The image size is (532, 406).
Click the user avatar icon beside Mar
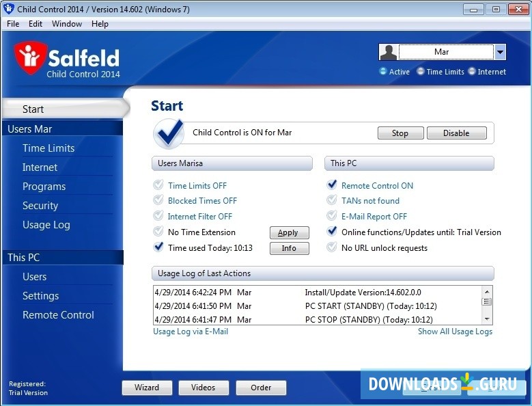389,52
